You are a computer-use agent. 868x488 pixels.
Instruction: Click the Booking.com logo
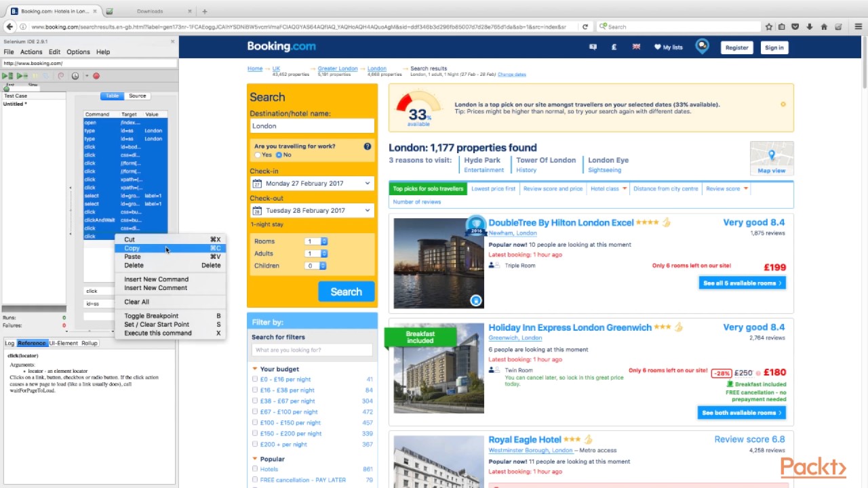click(x=281, y=47)
